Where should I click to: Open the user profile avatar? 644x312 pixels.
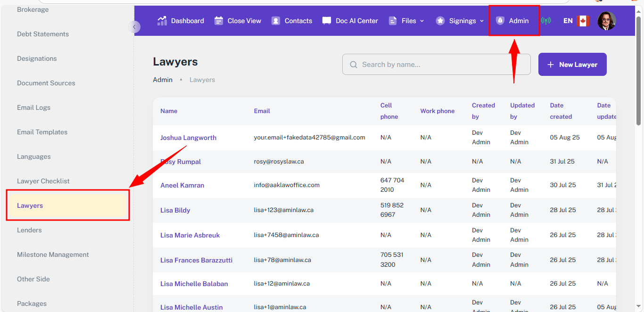tap(606, 21)
